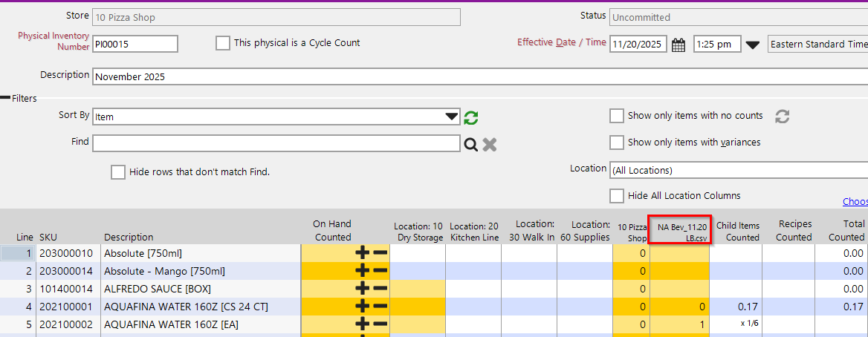This screenshot has width=868, height=337.
Task: Toggle 'Hide rows that don't match Find' checkbox
Action: point(117,172)
